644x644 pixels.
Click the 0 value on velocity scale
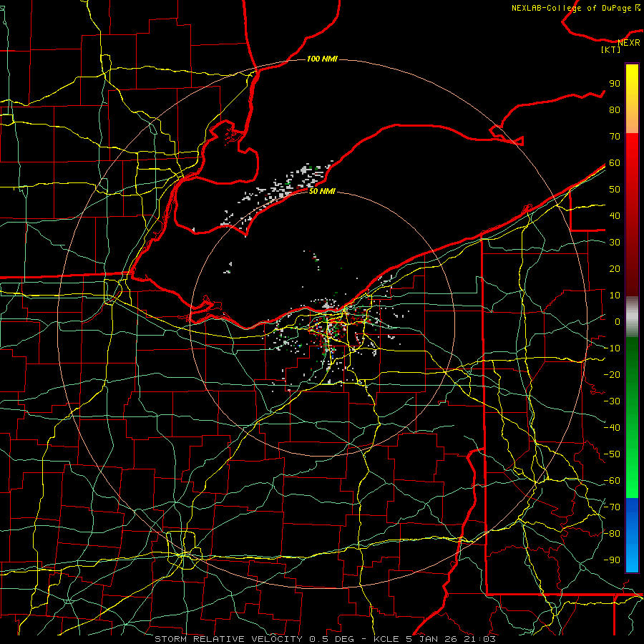click(x=618, y=322)
